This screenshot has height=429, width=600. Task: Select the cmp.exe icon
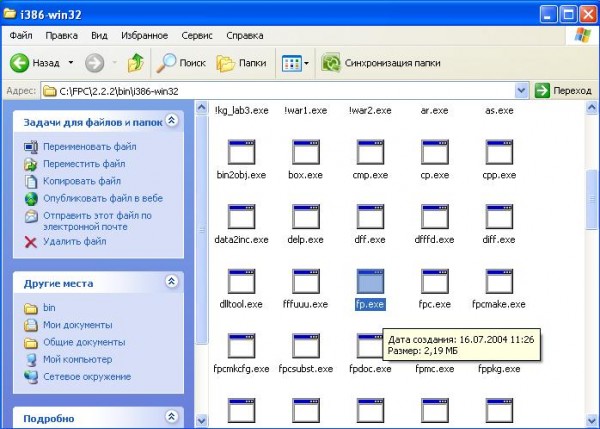coord(370,152)
